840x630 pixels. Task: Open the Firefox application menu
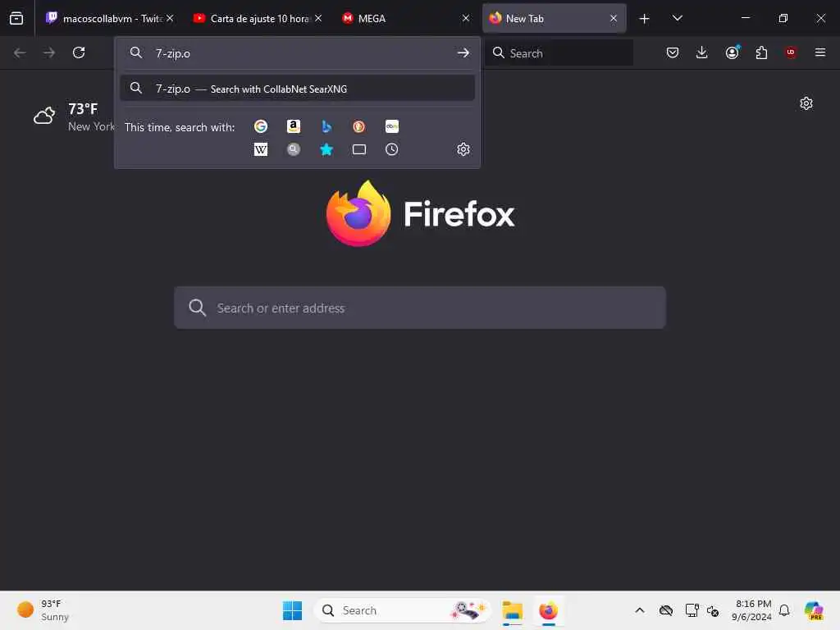coord(820,52)
